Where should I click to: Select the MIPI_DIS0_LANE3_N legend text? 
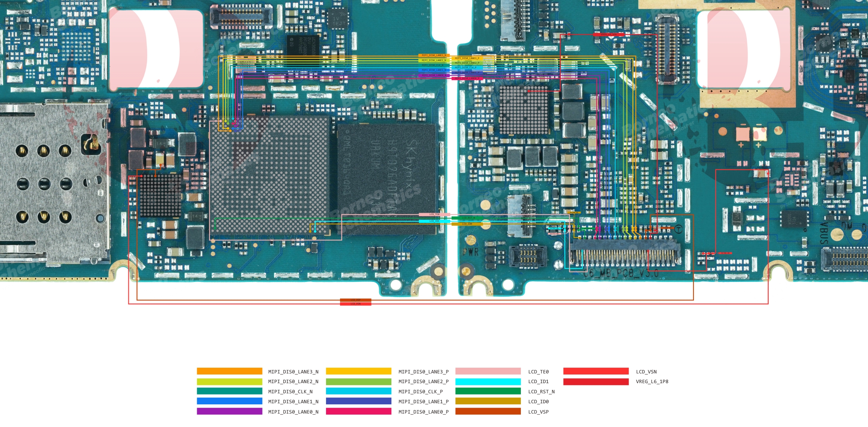click(x=293, y=372)
